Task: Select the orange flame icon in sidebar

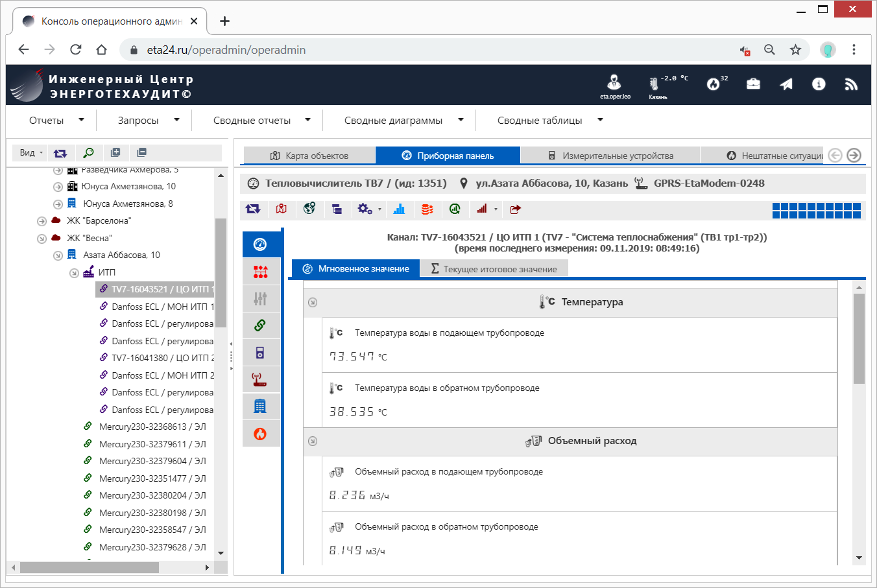Action: [260, 434]
